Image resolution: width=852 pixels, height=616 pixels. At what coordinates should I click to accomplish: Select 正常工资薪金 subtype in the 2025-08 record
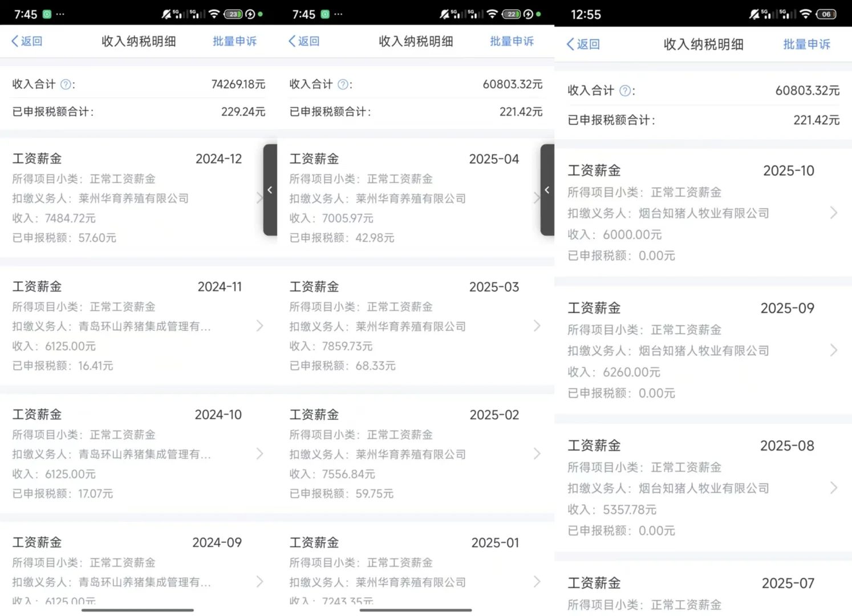coord(686,467)
